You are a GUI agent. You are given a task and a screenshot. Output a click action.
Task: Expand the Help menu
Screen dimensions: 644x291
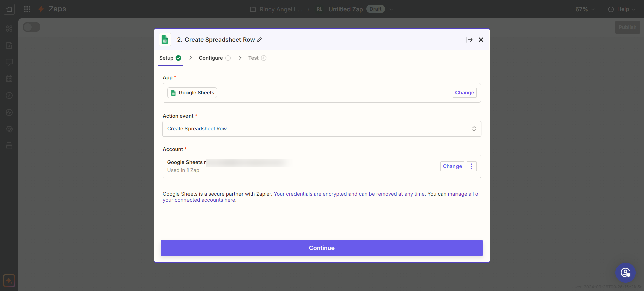pyautogui.click(x=622, y=9)
